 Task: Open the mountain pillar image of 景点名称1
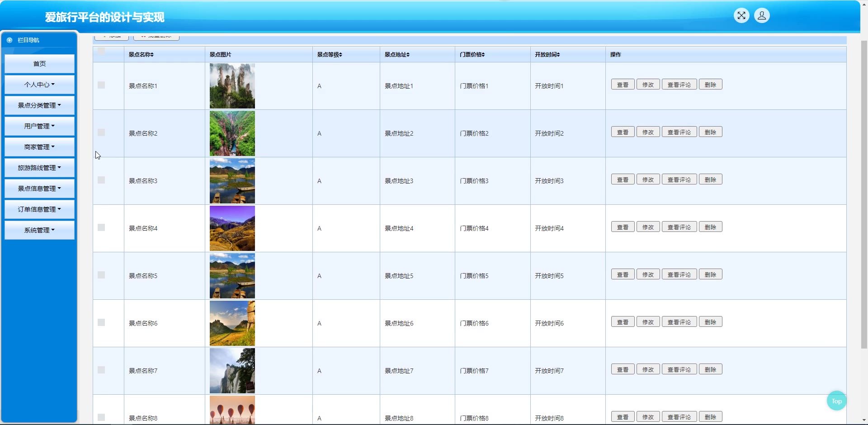coord(232,86)
